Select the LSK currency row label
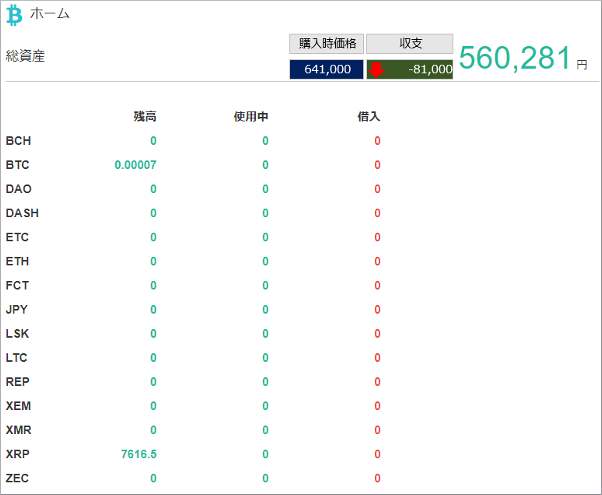602x495 pixels. click(x=17, y=334)
